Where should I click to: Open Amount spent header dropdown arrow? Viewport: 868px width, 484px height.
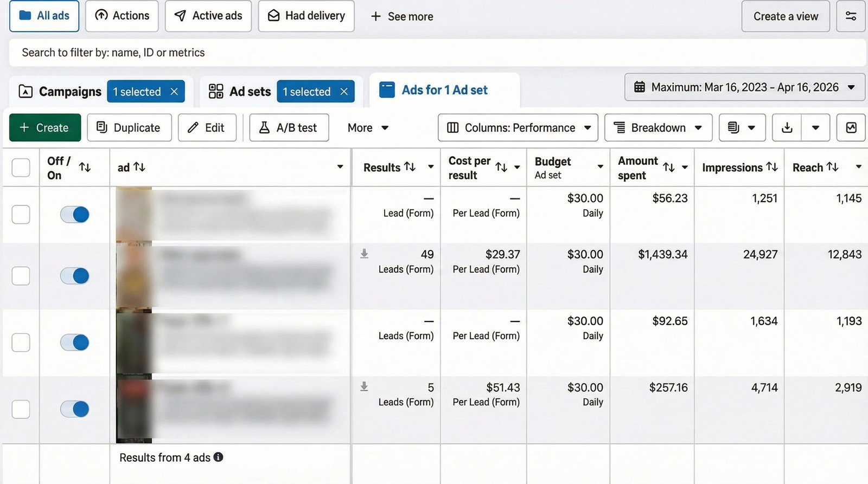(685, 167)
